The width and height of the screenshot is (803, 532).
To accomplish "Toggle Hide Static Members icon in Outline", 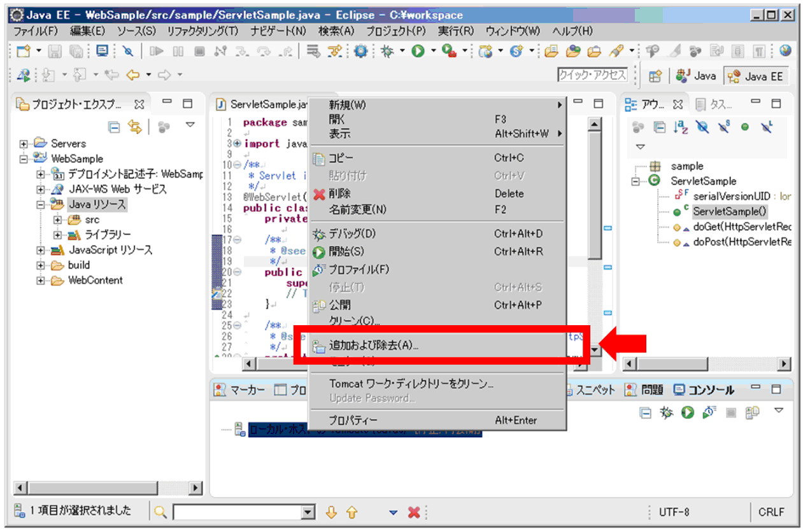I will point(723,127).
